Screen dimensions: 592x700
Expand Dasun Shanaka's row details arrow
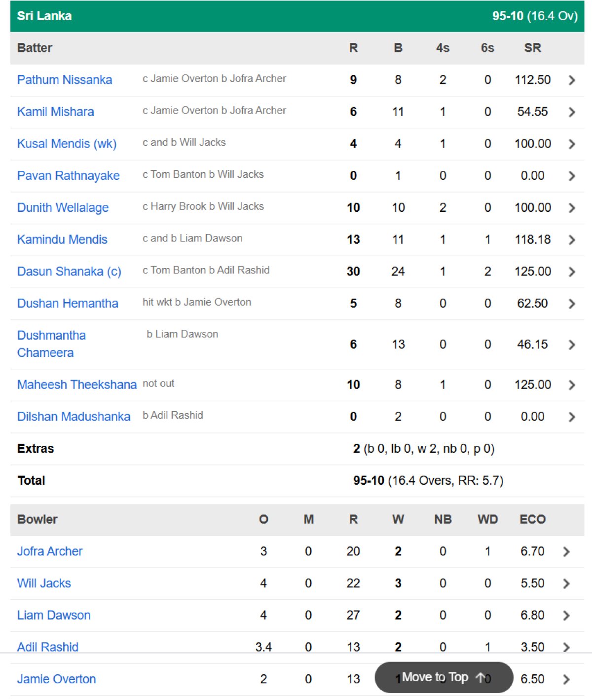pos(572,272)
